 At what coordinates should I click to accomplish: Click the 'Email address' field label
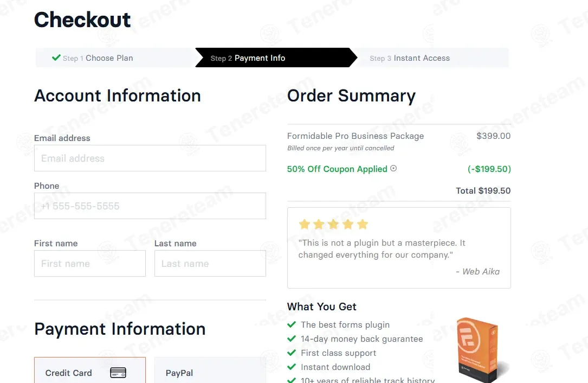[x=62, y=138]
